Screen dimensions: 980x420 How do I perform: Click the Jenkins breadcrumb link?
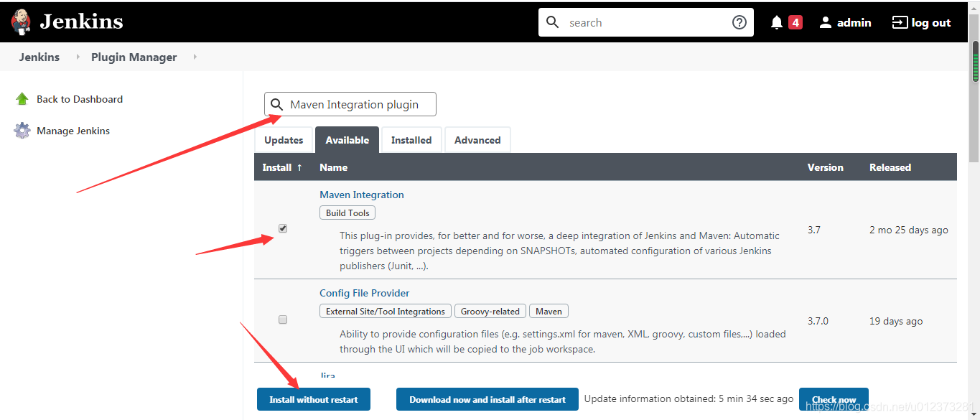pyautogui.click(x=39, y=57)
